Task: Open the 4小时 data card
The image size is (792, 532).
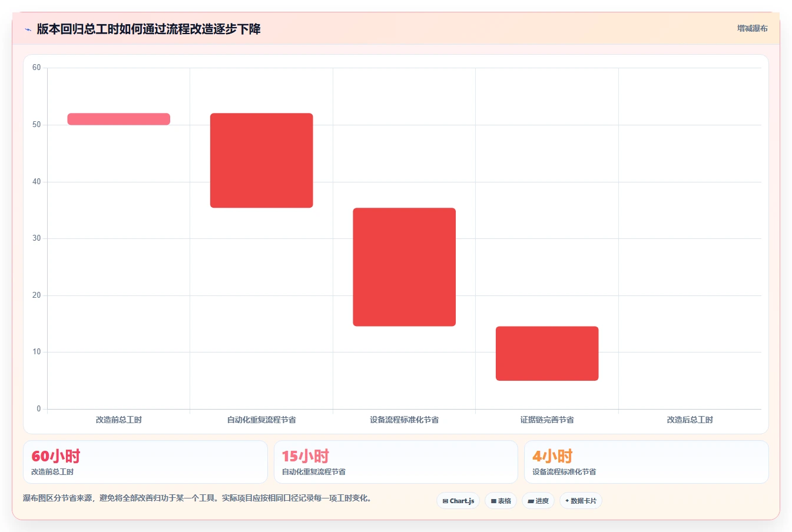Action: 647,462
